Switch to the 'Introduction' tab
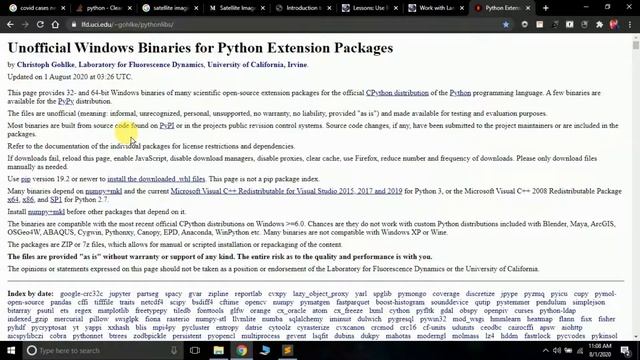The height and width of the screenshot is (360, 640). [303, 8]
